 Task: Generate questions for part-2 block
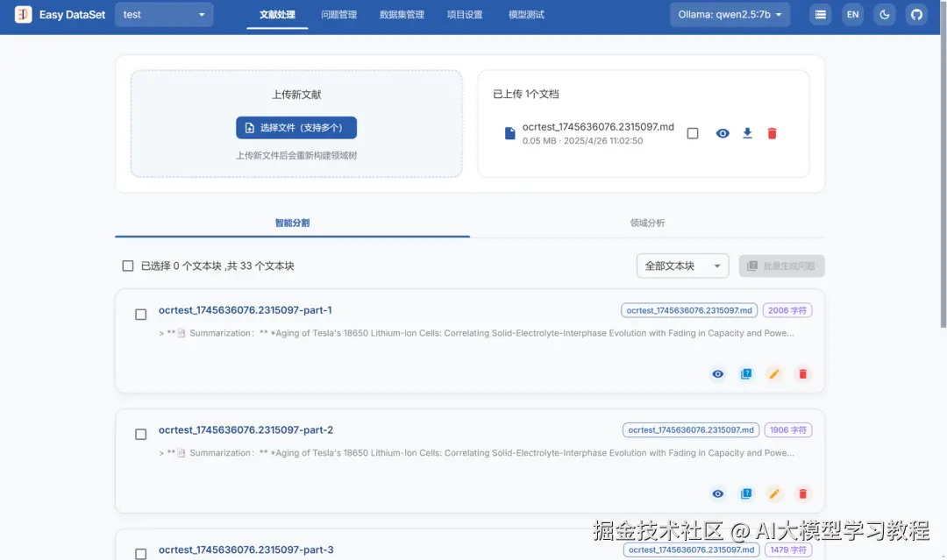(746, 493)
